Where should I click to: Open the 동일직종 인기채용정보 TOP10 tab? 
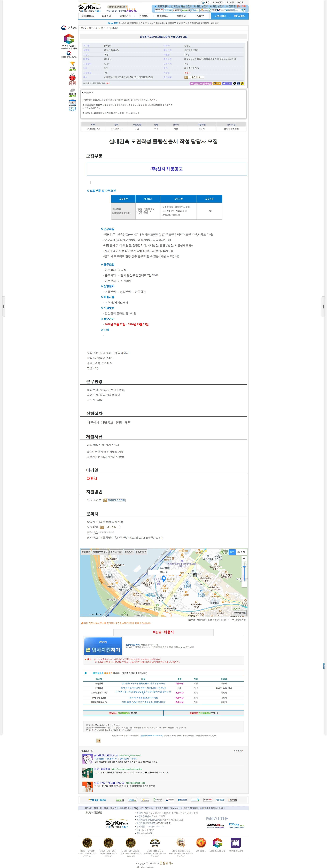tap(204, 713)
